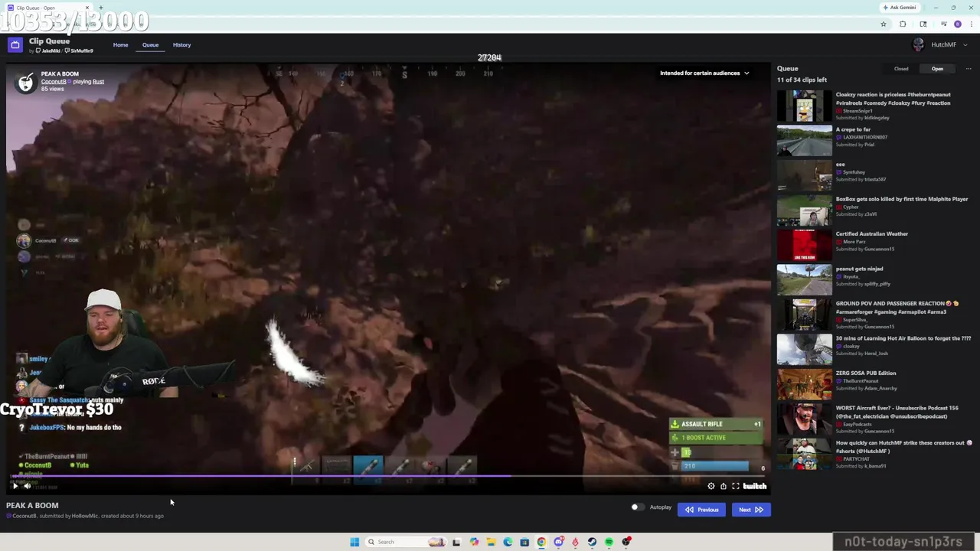Click the Clip Queue app logo
The width and height of the screenshot is (980, 551).
[15, 45]
